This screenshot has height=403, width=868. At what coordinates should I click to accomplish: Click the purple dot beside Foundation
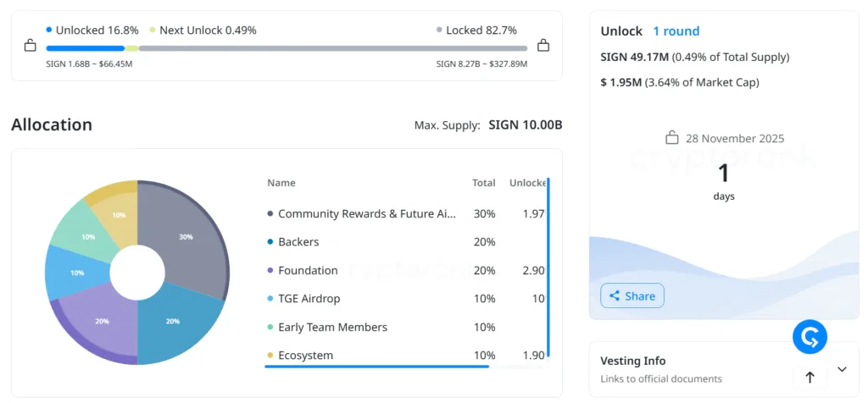(x=270, y=270)
